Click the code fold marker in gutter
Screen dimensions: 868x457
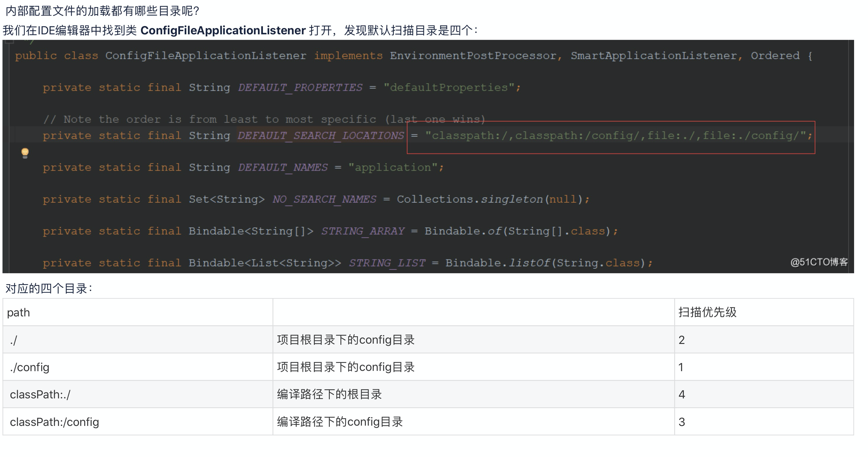(x=9, y=42)
